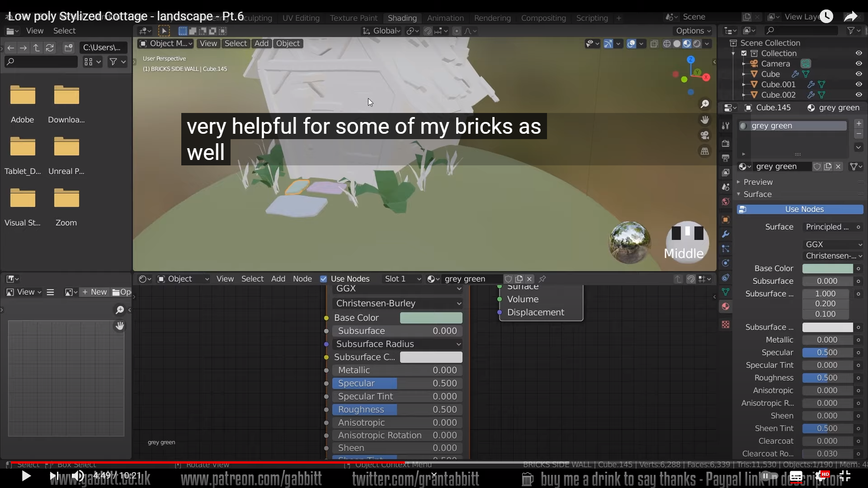Click the zoom magnifier icon in viewport
868x488 pixels.
pos(704,104)
